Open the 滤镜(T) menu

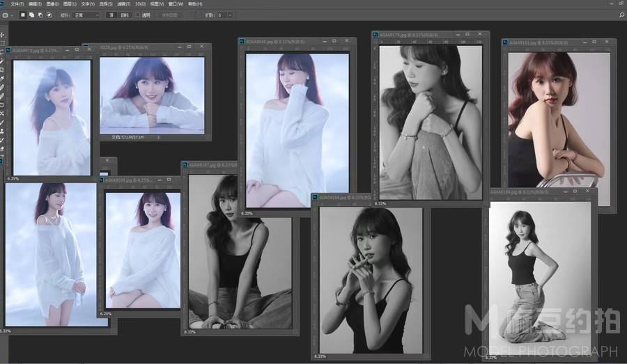pyautogui.click(x=123, y=3)
